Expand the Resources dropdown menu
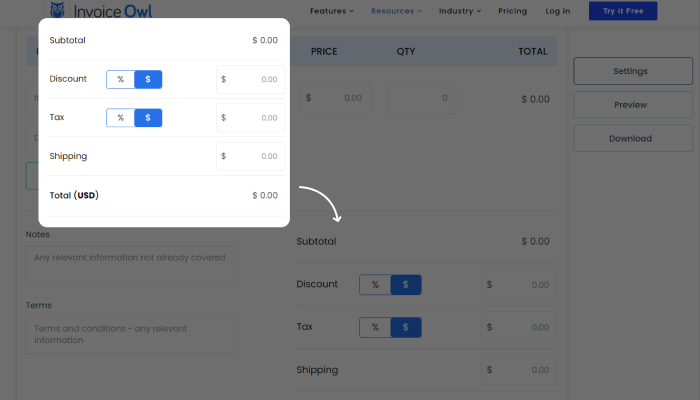This screenshot has height=400, width=700. [x=396, y=11]
